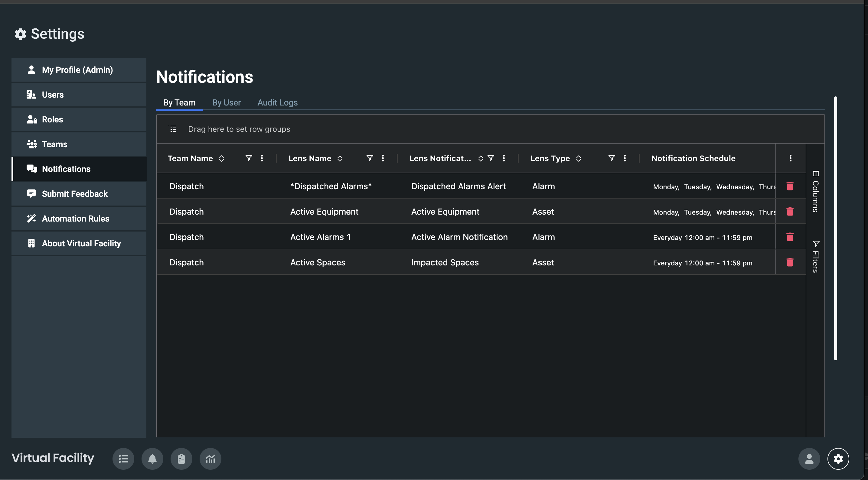The width and height of the screenshot is (868, 480).
Task: Open filter for Lens Type column
Action: point(612,158)
